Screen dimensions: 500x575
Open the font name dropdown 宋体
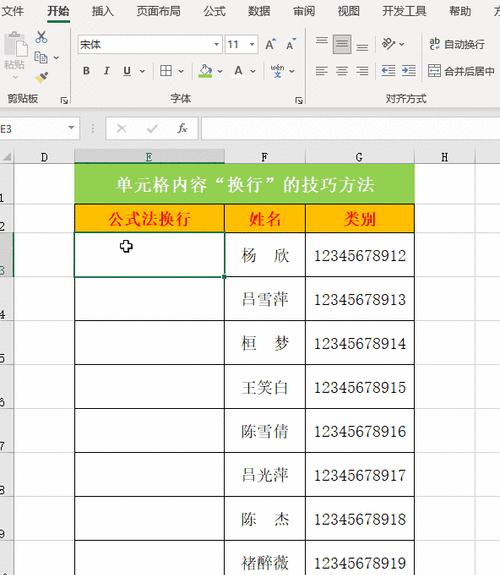coord(216,44)
